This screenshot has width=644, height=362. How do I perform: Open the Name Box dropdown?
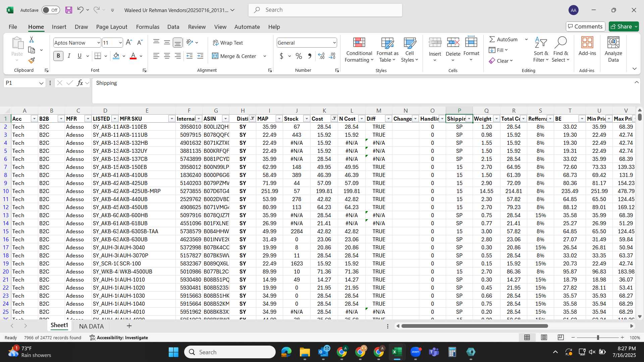(41, 83)
